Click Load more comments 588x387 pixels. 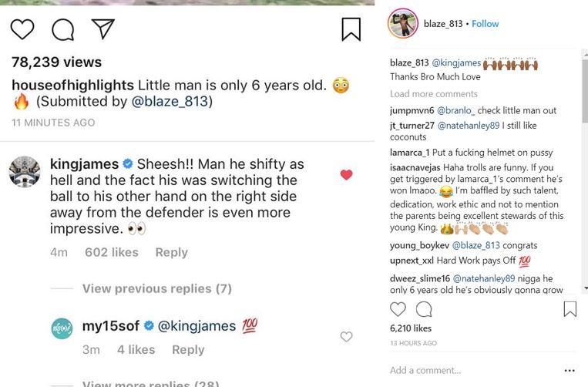click(x=434, y=94)
